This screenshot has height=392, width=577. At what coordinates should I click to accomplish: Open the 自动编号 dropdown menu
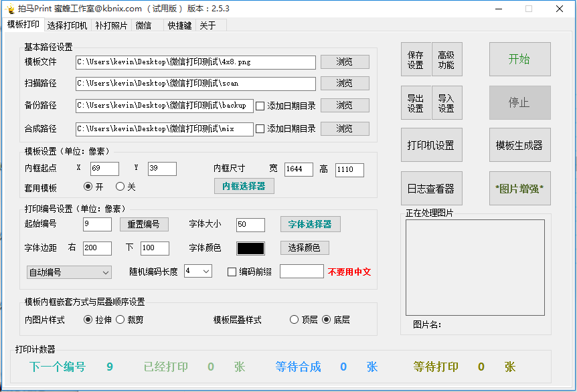point(68,272)
